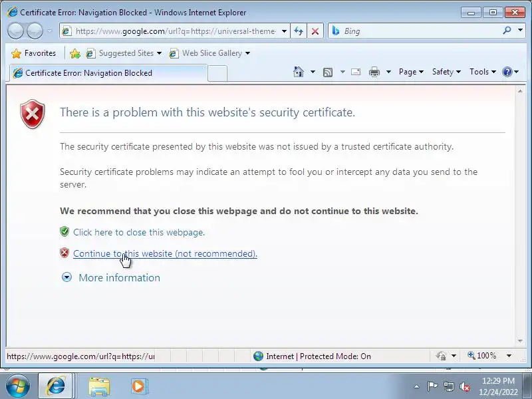Click the 12:29 PM clock
Image resolution: width=532 pixels, height=399 pixels.
pyautogui.click(x=498, y=381)
